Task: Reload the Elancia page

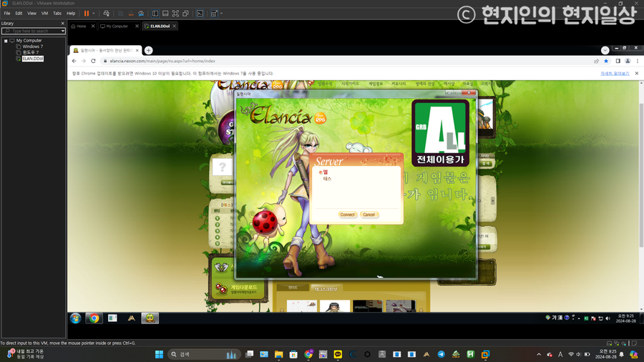Action: point(93,61)
